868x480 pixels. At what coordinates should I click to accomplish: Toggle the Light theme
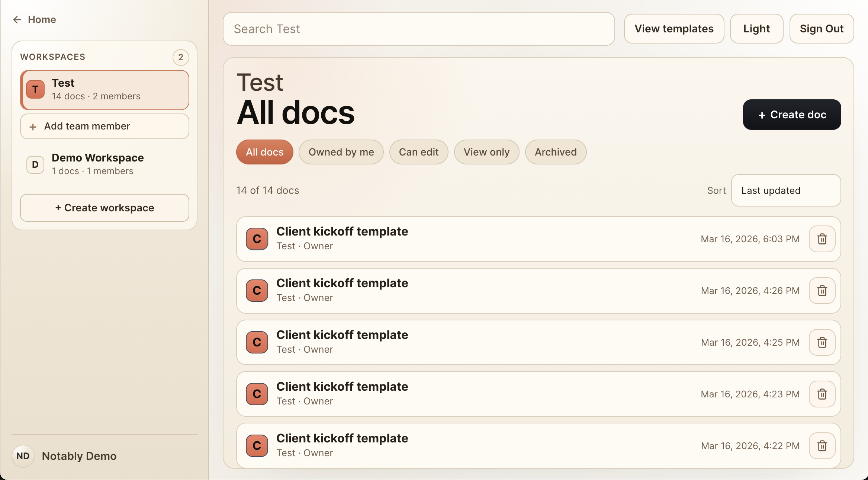tap(756, 29)
